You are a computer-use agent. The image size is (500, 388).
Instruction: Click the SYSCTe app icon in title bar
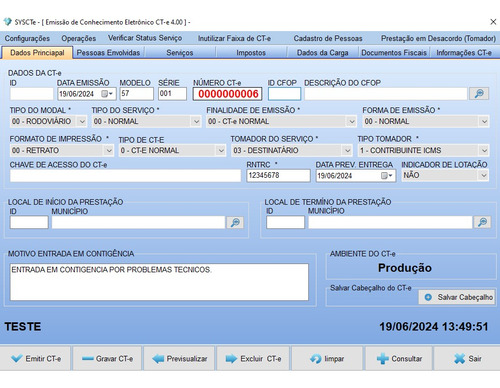7,22
